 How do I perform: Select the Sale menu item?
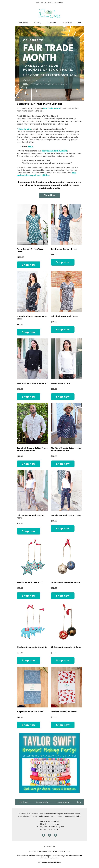pos(80,23)
